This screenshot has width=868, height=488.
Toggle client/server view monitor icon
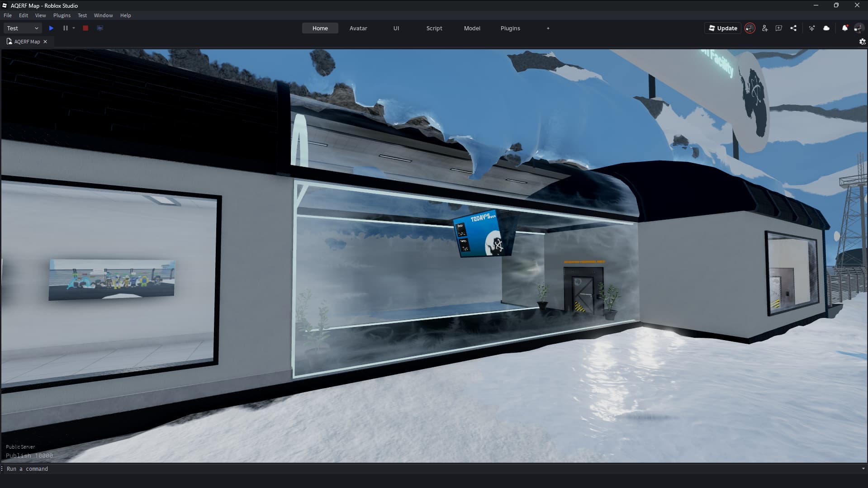[100, 28]
